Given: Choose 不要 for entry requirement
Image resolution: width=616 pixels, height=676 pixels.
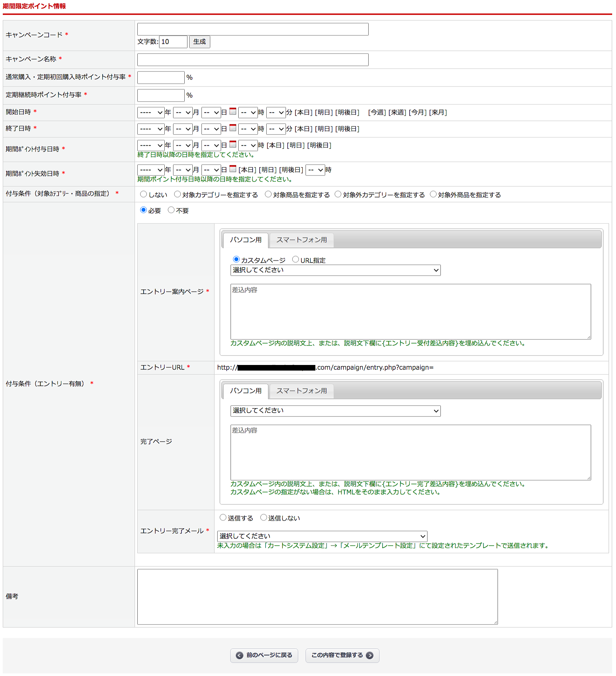Looking at the screenshot, I should 171,210.
